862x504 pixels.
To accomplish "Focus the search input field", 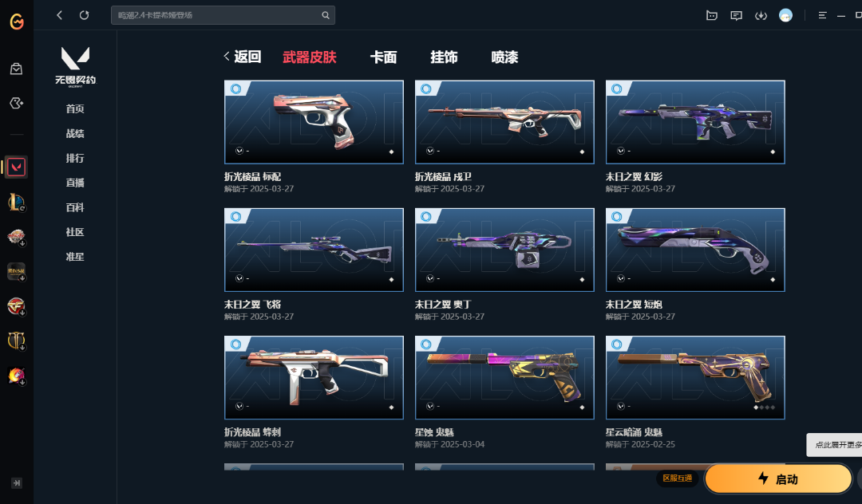I will click(215, 15).
